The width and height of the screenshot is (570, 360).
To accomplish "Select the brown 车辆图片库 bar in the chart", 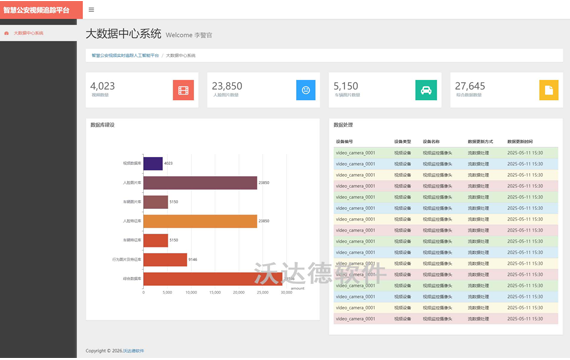I will [x=156, y=202].
